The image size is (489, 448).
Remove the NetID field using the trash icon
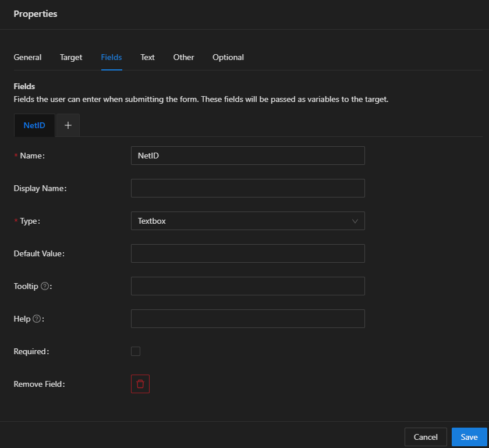coord(140,384)
